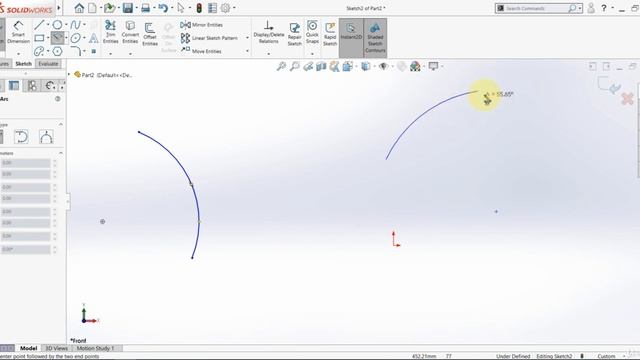640x360 pixels.
Task: Select the Corner Rectangle tool
Action: (39, 38)
